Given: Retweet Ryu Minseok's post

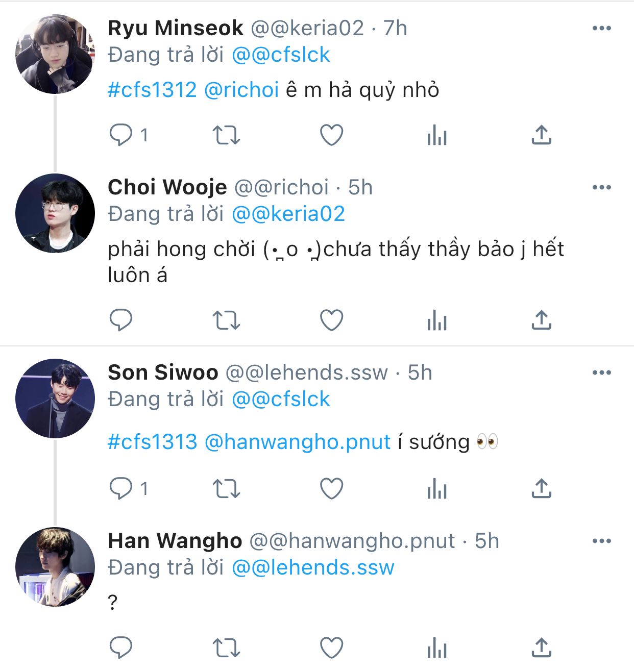Looking at the screenshot, I should [x=226, y=135].
